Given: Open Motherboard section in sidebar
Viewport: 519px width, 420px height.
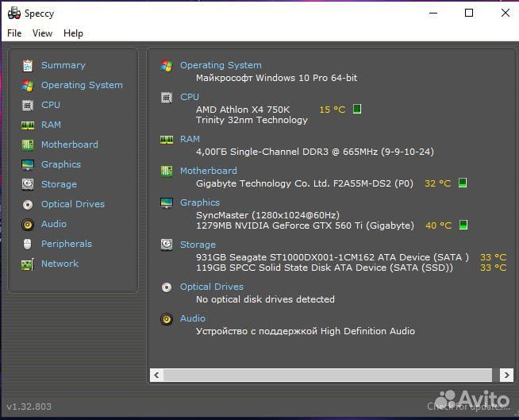Looking at the screenshot, I should click(70, 144).
